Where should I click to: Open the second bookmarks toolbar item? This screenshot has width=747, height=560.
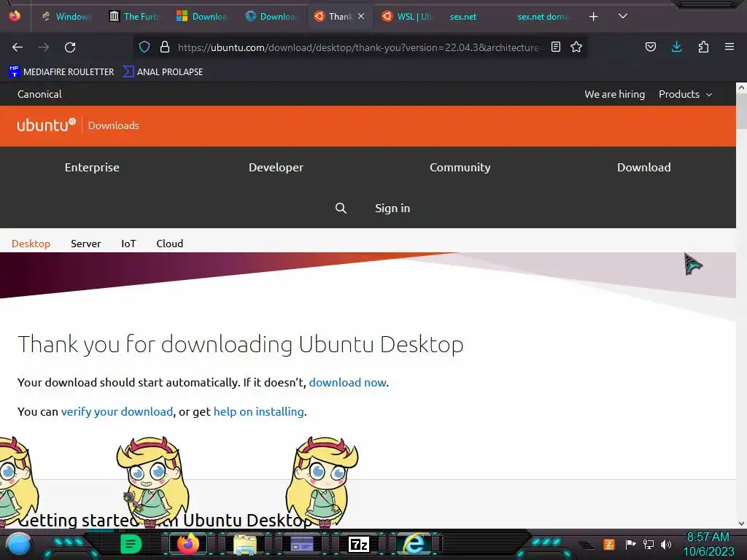(163, 72)
